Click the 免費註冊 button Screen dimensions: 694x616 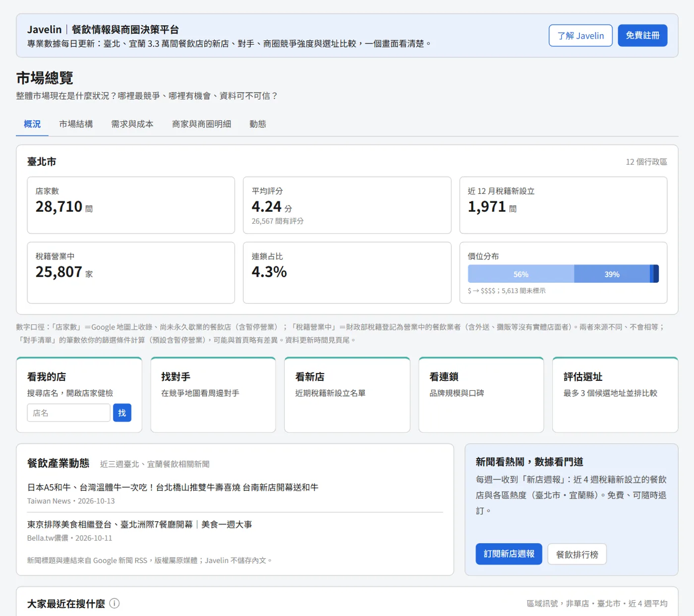(642, 36)
